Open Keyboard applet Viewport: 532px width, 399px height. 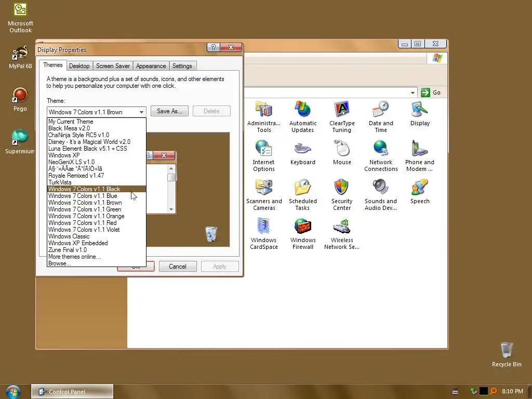click(303, 153)
